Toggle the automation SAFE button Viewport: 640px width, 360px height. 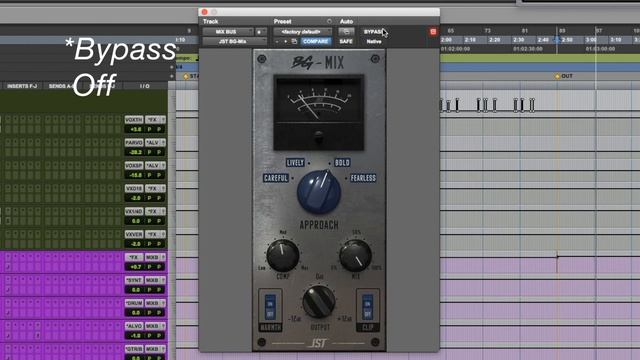click(x=346, y=42)
